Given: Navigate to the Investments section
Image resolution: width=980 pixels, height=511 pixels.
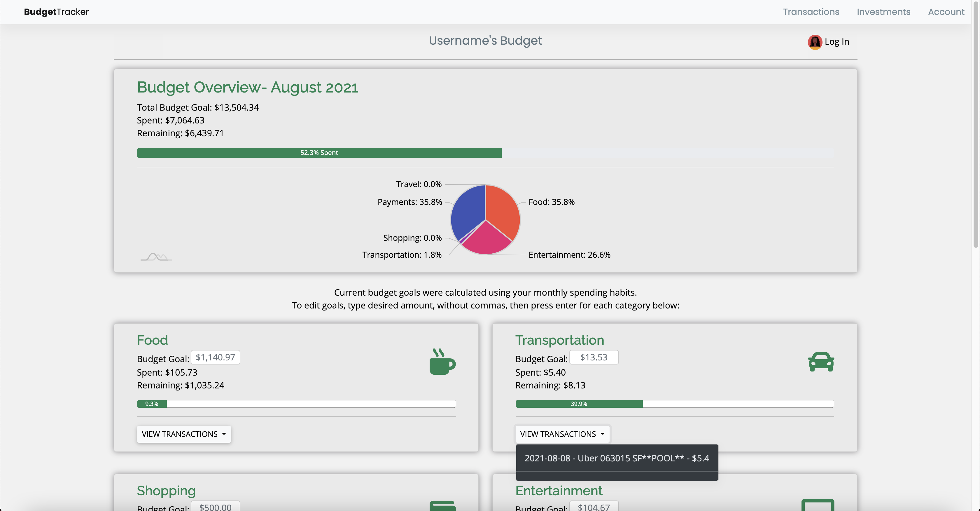Looking at the screenshot, I should point(883,12).
